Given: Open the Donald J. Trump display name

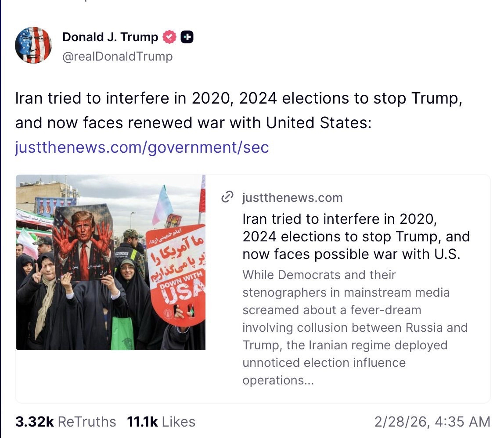Looking at the screenshot, I should (110, 37).
